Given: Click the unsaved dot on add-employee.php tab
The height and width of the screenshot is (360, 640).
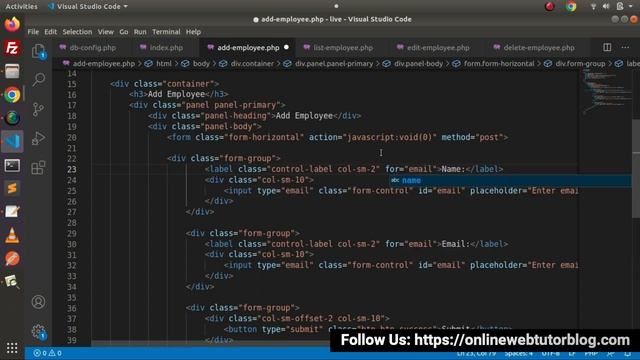Looking at the screenshot, I should click(x=287, y=47).
